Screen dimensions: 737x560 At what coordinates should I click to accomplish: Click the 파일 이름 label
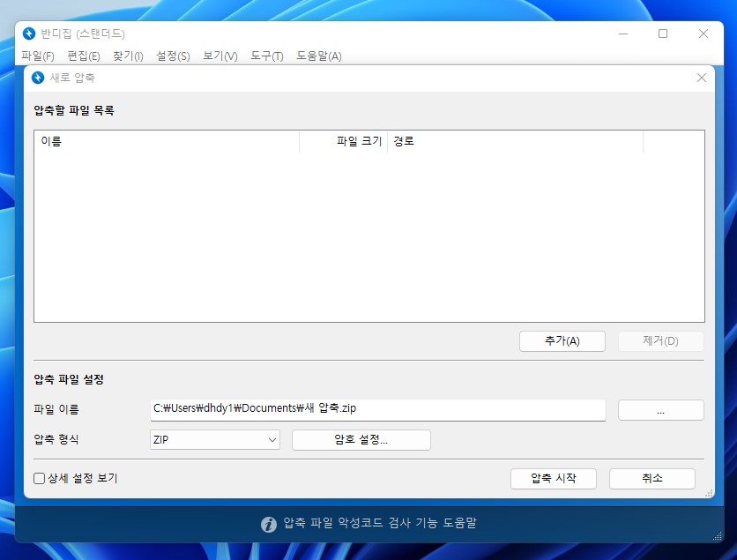pyautogui.click(x=56, y=409)
